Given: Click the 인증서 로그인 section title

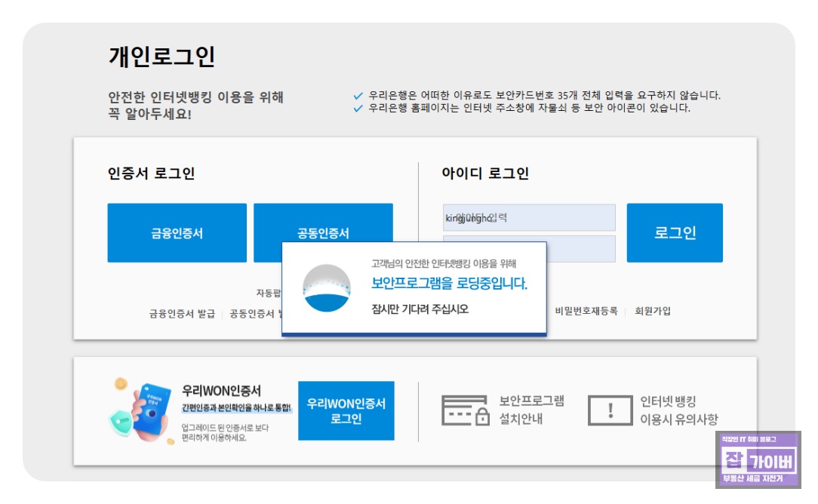Looking at the screenshot, I should 151,174.
